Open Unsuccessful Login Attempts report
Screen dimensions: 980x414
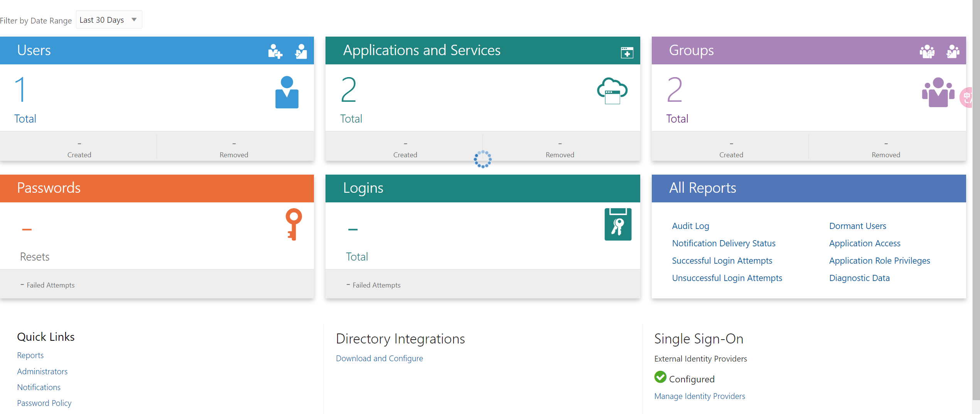[727, 278]
